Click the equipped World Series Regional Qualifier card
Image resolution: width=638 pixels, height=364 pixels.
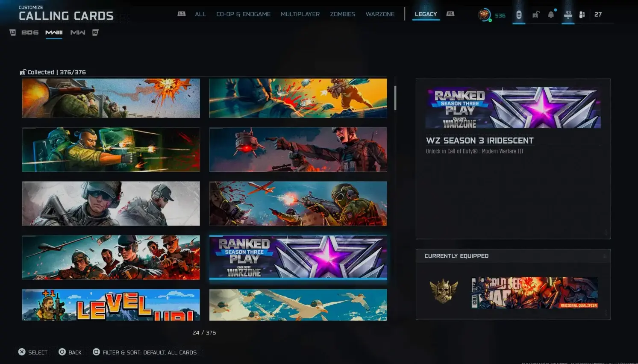click(x=535, y=293)
